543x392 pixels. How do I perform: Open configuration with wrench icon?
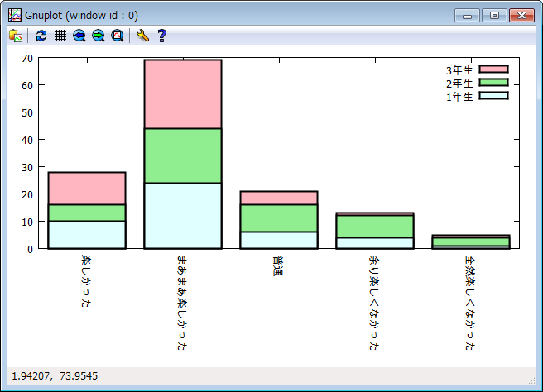[x=142, y=36]
